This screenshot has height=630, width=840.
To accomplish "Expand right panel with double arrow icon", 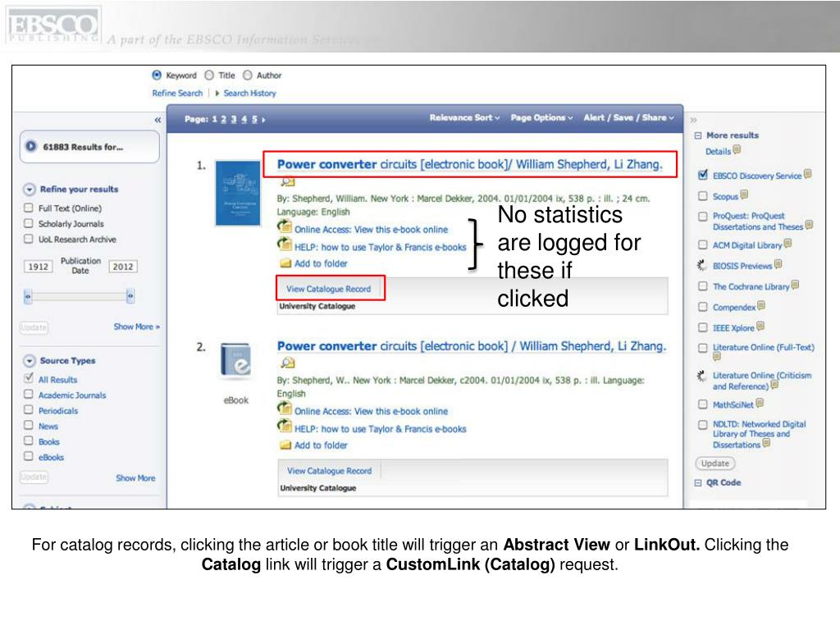I will [x=693, y=120].
